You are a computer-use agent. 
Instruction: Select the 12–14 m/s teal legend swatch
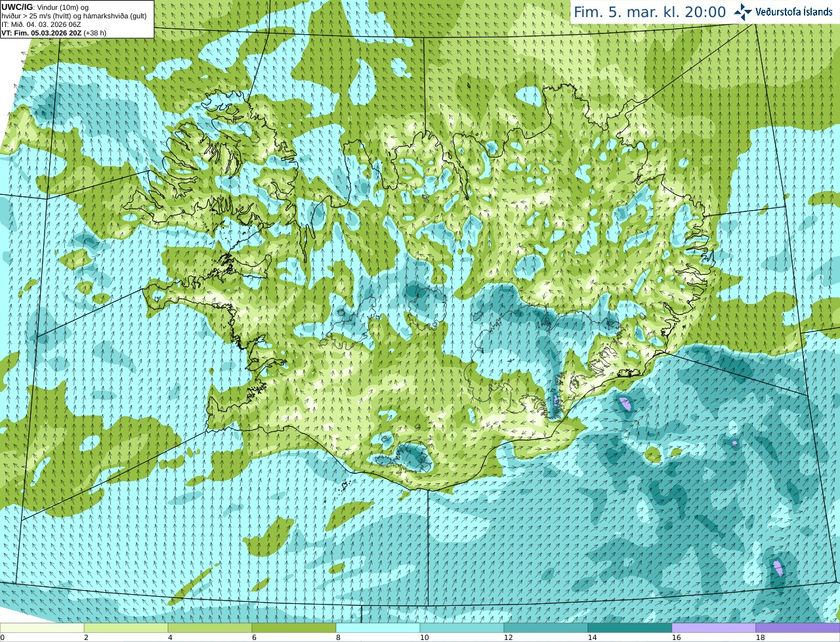point(546,628)
